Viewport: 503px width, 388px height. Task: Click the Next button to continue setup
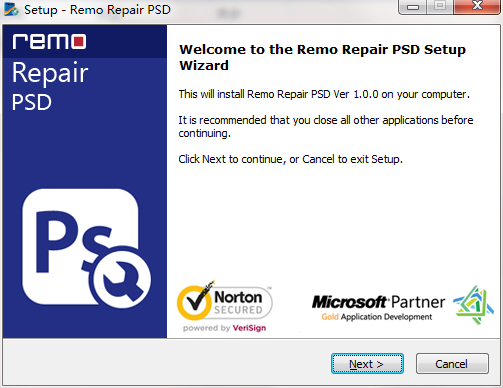click(367, 364)
